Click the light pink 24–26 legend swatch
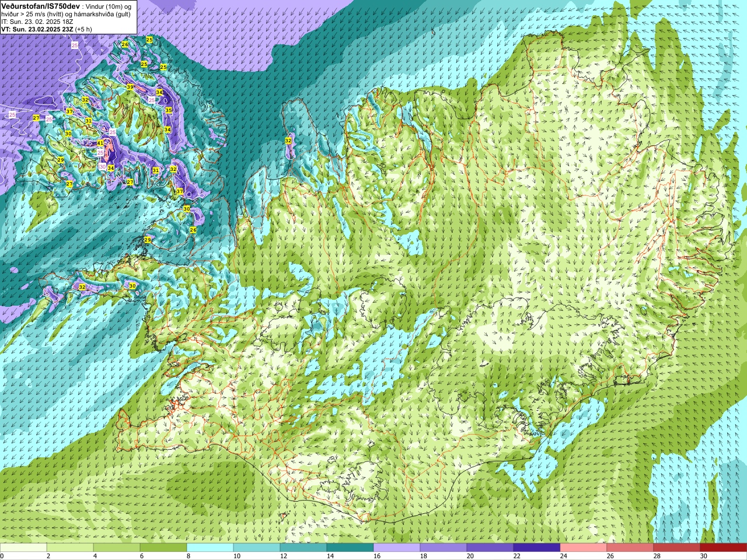Screen dimensions: 747x560 click(x=584, y=548)
